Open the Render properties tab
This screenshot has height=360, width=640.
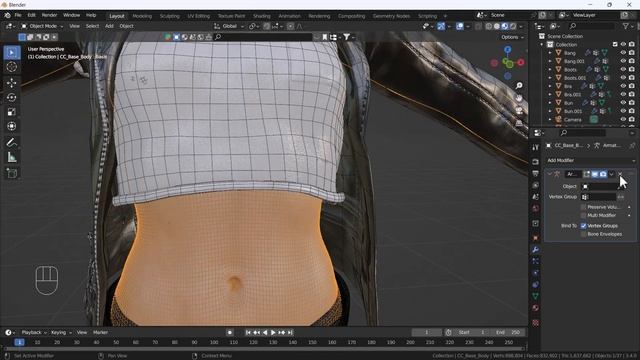(535, 162)
